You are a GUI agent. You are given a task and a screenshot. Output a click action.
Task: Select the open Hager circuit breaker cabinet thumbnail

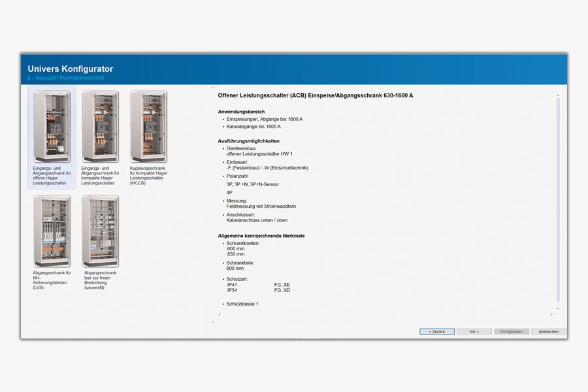click(52, 126)
